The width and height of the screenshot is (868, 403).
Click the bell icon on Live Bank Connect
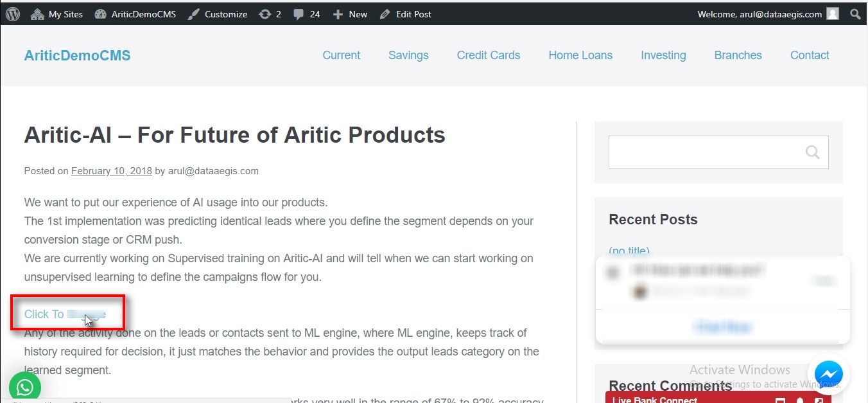(800, 400)
